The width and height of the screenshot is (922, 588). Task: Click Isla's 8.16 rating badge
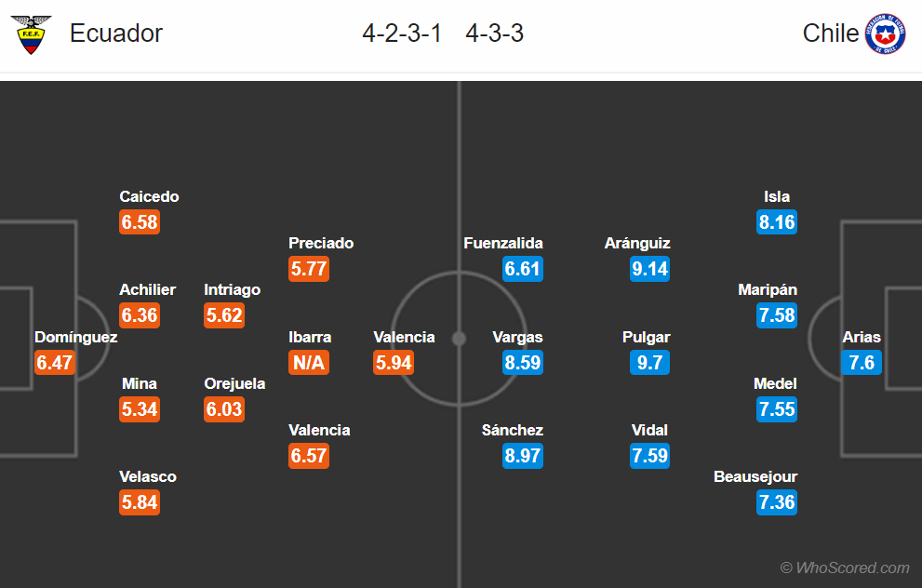pos(777,222)
